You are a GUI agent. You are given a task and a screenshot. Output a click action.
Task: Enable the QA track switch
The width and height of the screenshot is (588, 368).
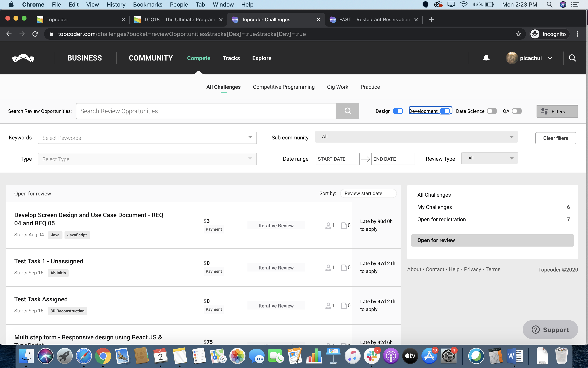(x=517, y=111)
